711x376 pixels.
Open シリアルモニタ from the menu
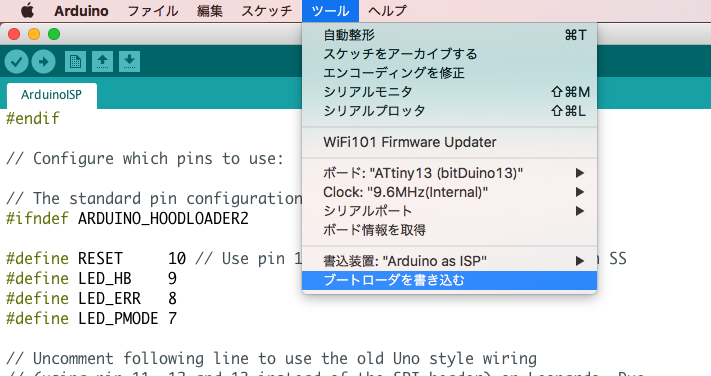click(449, 92)
